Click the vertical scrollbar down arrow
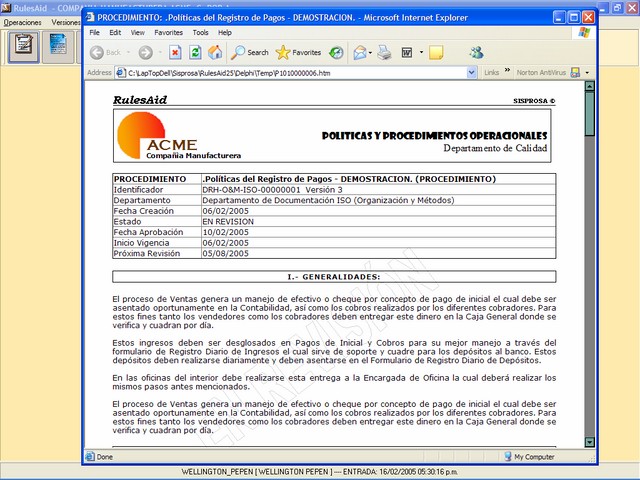The width and height of the screenshot is (640, 480). [589, 442]
